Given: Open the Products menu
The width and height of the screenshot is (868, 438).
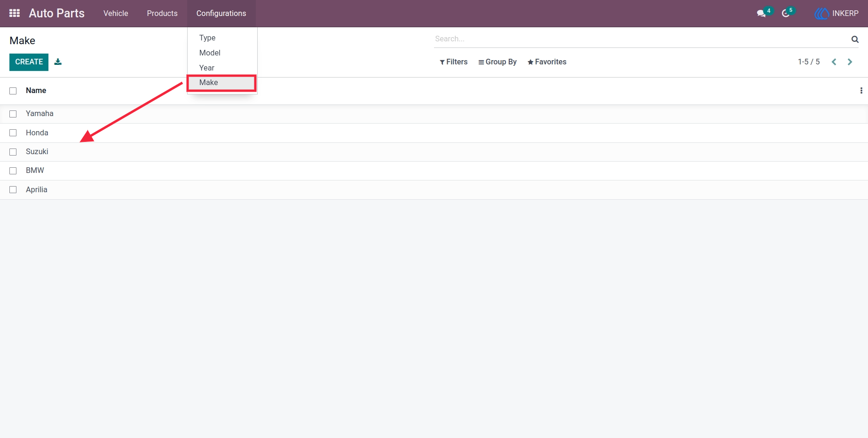Looking at the screenshot, I should point(162,13).
